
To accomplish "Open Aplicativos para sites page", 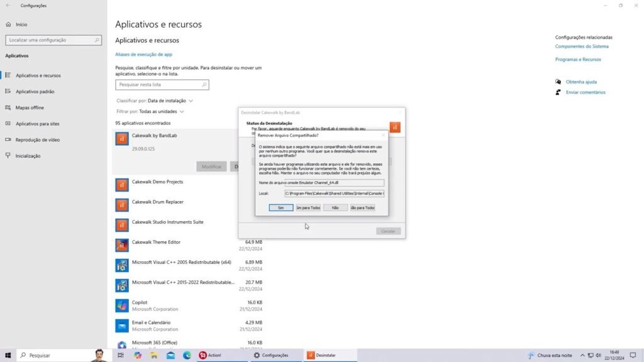I will 53,124.
